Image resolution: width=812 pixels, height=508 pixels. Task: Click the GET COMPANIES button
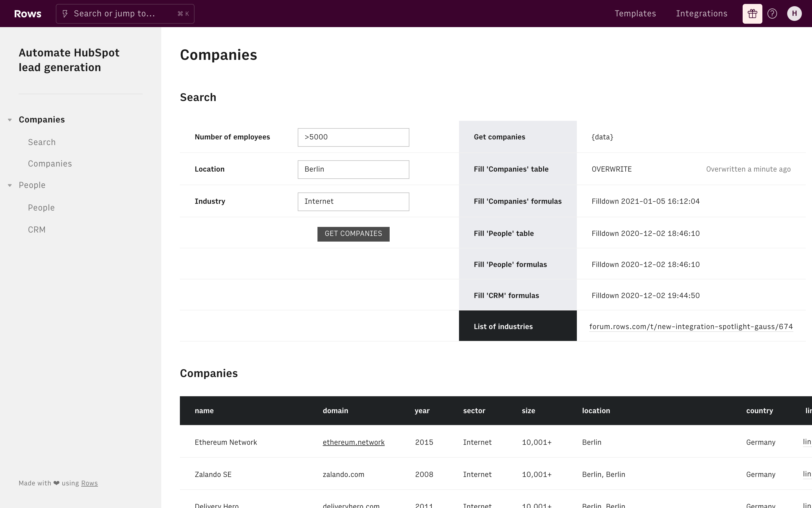click(353, 234)
